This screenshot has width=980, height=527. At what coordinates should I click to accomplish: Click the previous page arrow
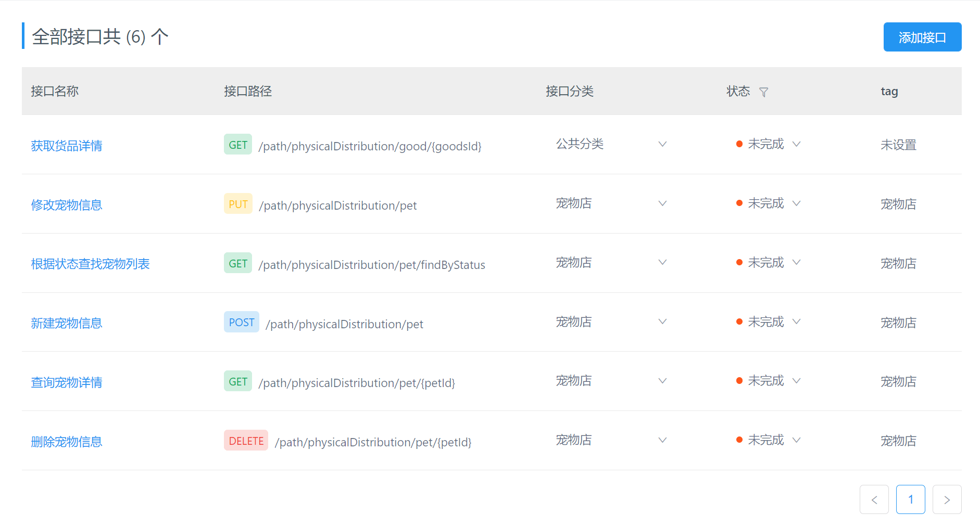[x=874, y=499]
